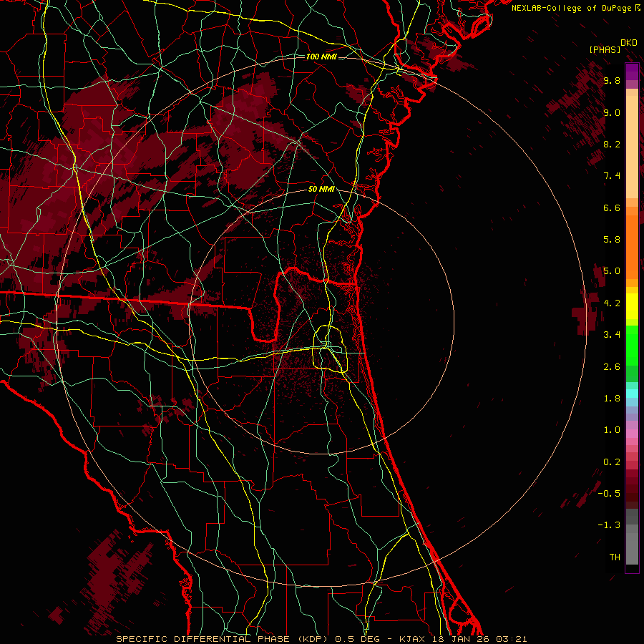Select the 8.2 value on the color scale
The image size is (644, 644).
(x=612, y=144)
